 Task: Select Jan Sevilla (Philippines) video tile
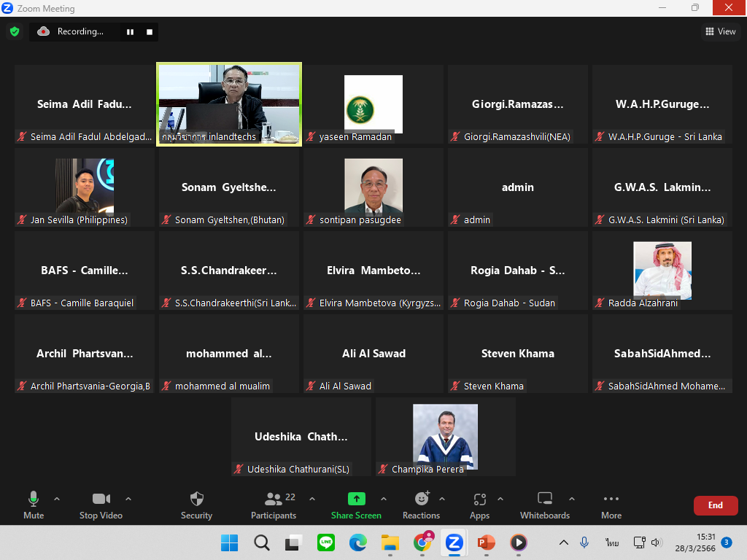(x=85, y=187)
